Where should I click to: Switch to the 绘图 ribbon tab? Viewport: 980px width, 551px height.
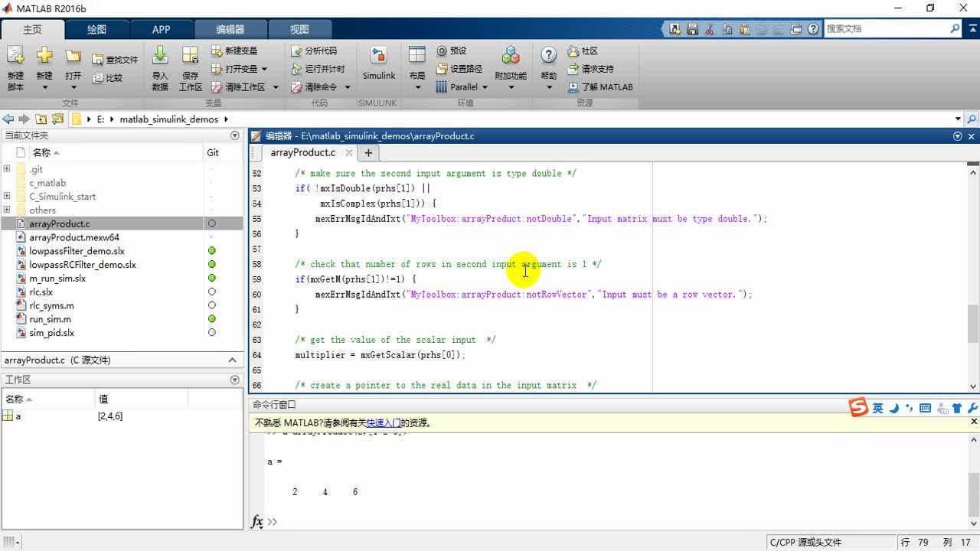click(96, 29)
